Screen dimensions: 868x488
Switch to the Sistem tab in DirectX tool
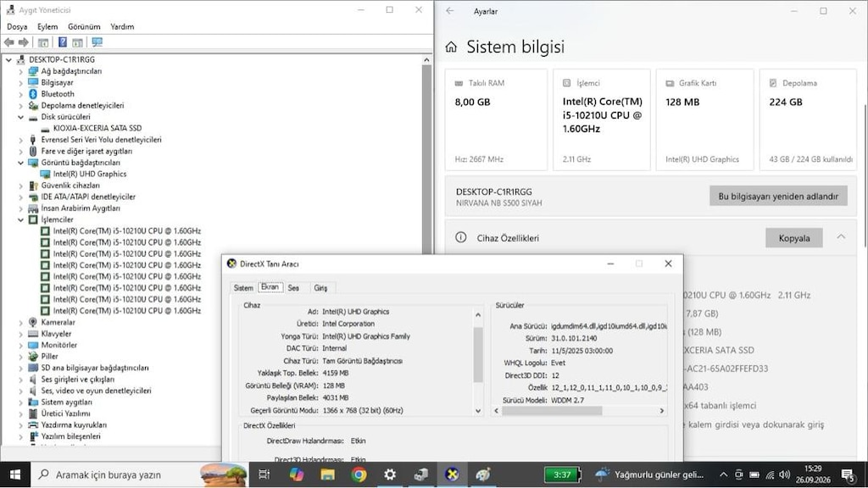(243, 288)
